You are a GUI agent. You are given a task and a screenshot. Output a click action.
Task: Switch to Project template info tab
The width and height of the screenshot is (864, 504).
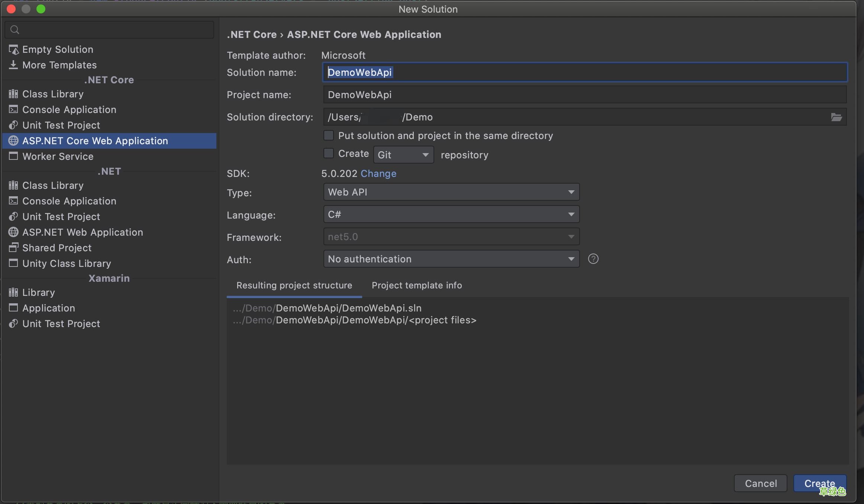pyautogui.click(x=417, y=285)
